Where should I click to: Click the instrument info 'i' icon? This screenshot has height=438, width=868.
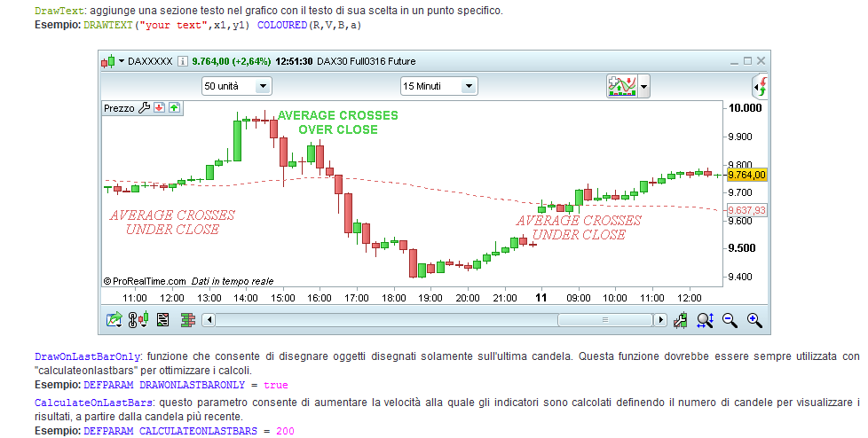(x=183, y=61)
